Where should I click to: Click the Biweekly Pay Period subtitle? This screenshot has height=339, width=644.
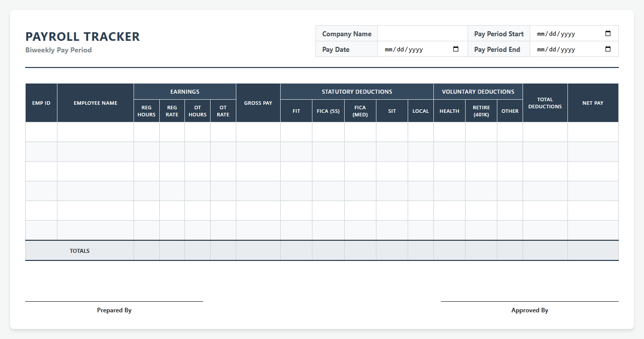58,50
